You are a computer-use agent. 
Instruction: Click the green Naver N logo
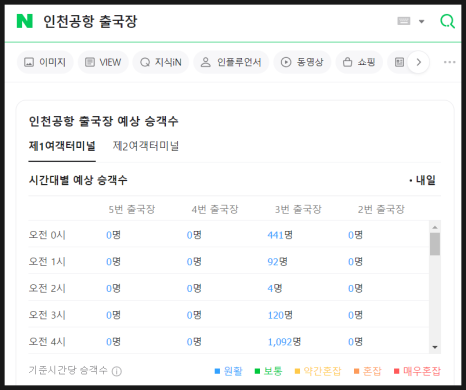click(x=25, y=21)
